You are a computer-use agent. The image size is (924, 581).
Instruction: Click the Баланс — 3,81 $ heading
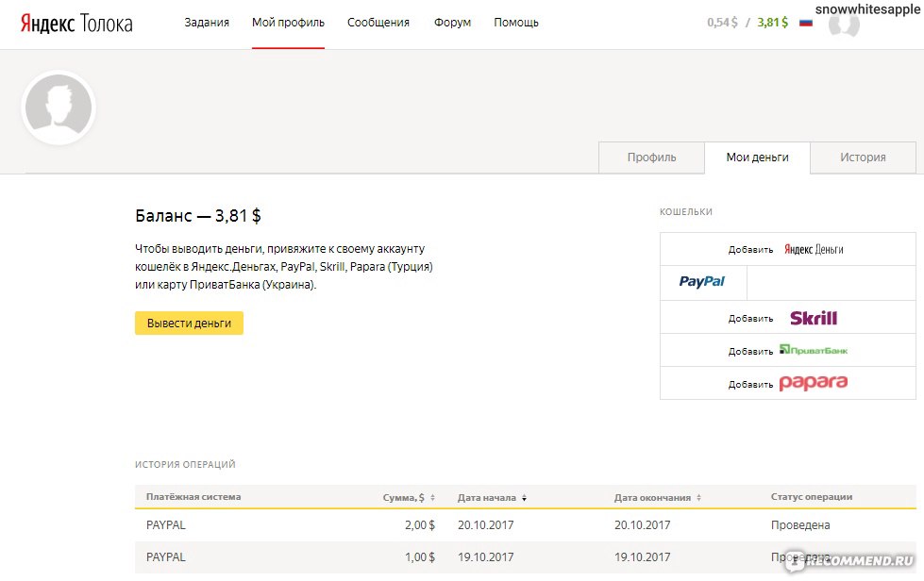(x=198, y=216)
